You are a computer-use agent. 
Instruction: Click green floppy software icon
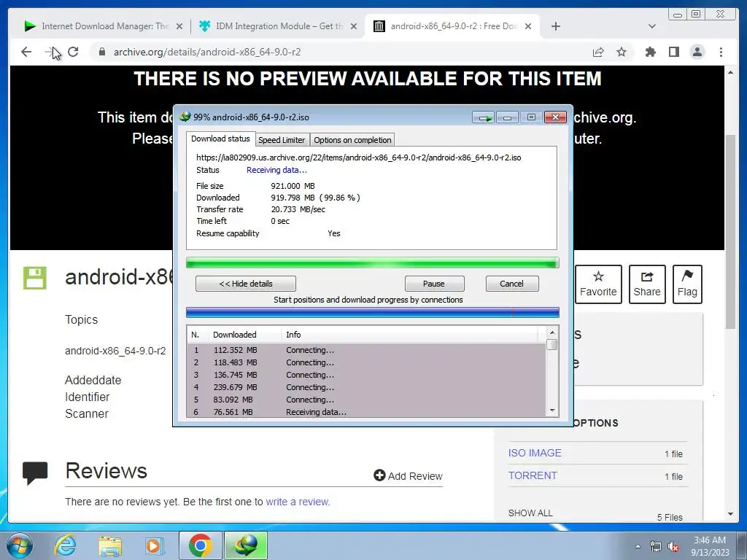click(x=35, y=278)
